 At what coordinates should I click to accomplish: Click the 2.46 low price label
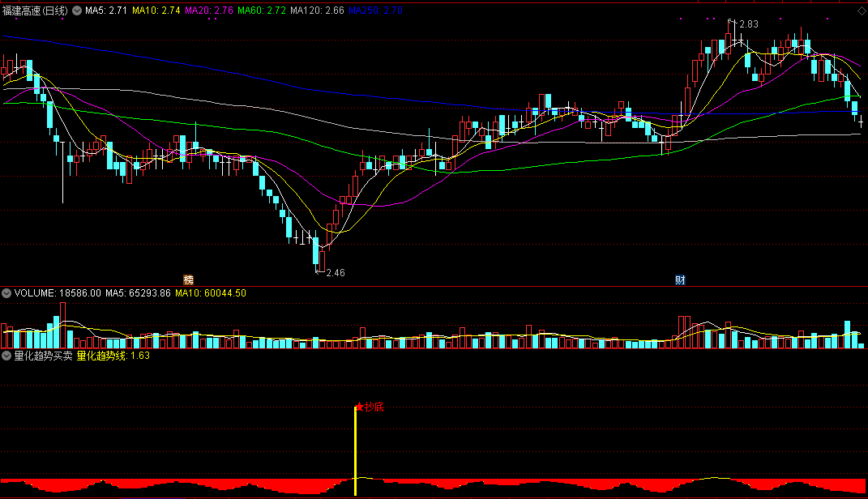tap(336, 273)
